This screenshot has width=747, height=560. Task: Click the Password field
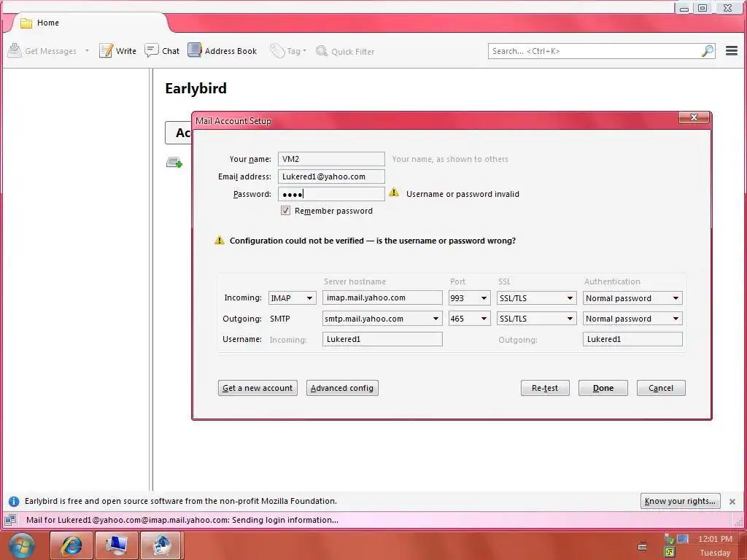click(x=331, y=194)
